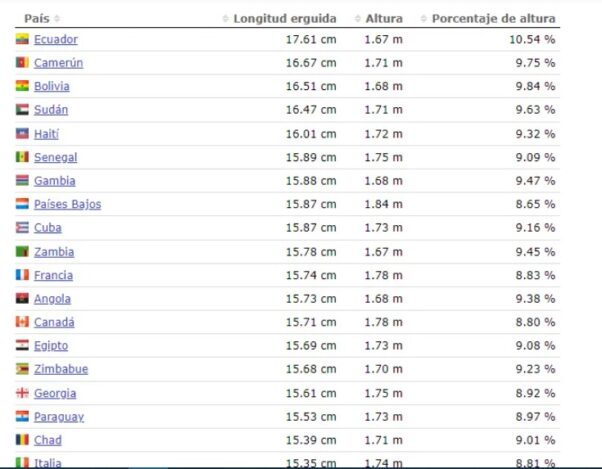Follow the Zimbabue link
602x469 pixels.
(x=61, y=369)
